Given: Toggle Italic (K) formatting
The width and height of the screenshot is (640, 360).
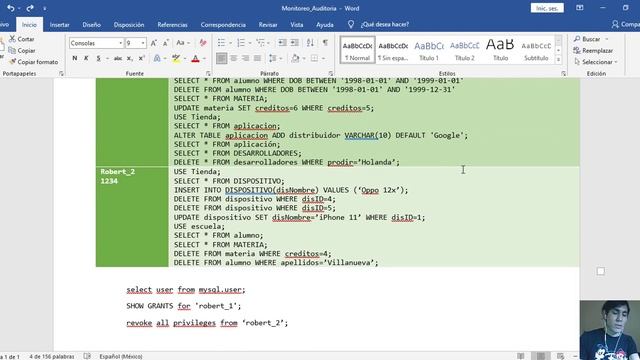Looking at the screenshot, I should pos(86,58).
